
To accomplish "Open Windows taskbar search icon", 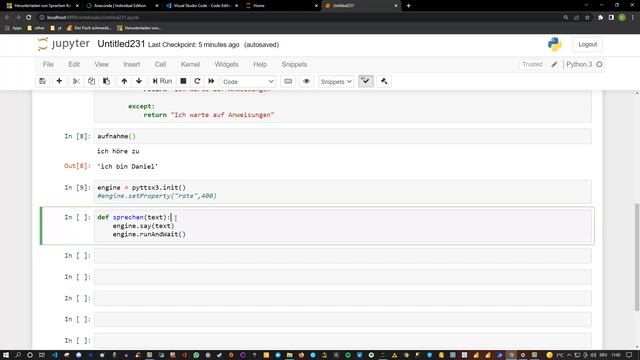I will (18, 355).
